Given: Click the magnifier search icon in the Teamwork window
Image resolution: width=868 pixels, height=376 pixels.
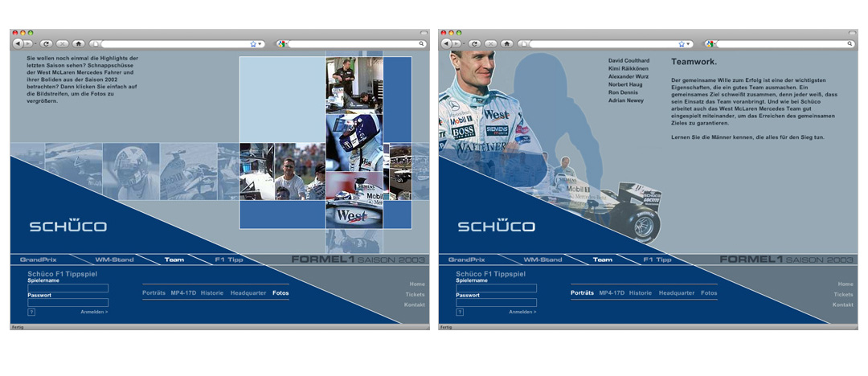Looking at the screenshot, I should (x=850, y=43).
